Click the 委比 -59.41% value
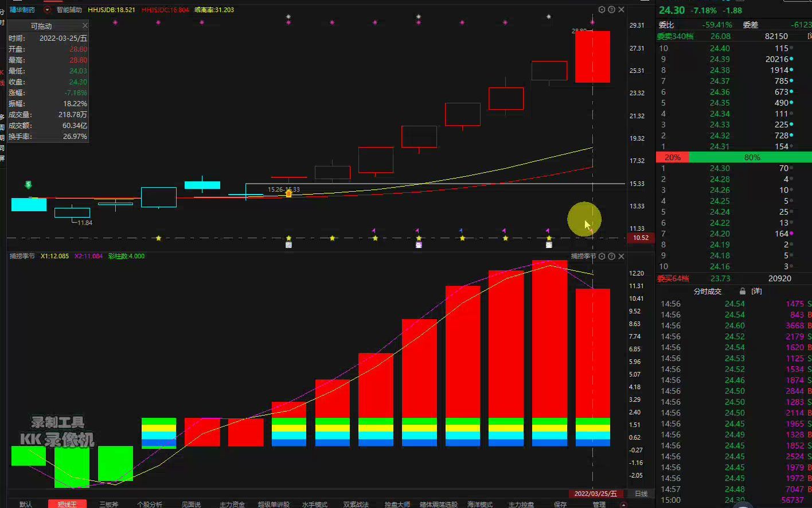This screenshot has width=812, height=508. (x=717, y=25)
